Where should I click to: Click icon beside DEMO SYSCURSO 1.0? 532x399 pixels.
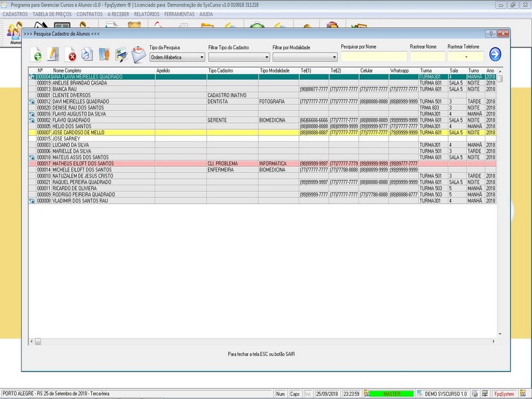[x=420, y=394]
